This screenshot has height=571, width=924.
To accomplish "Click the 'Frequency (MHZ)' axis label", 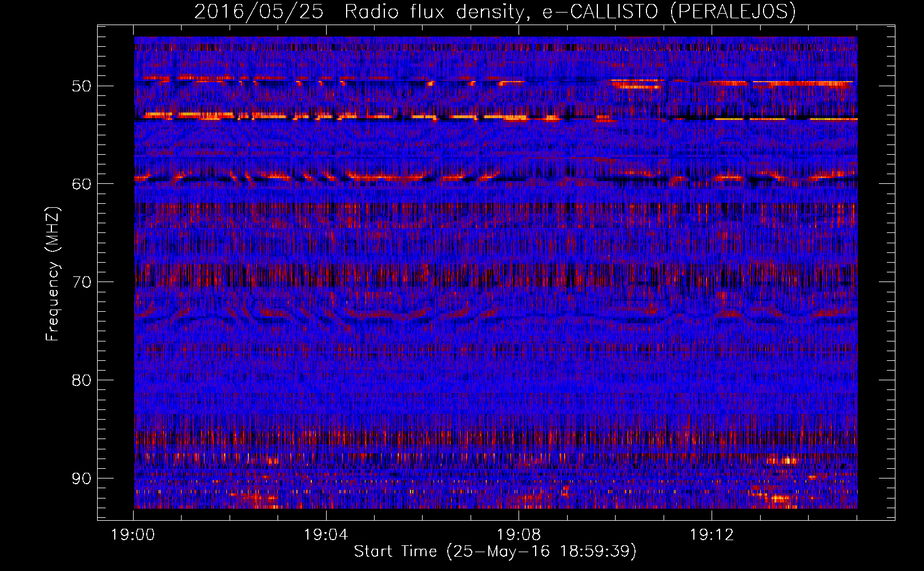I will pos(53,274).
